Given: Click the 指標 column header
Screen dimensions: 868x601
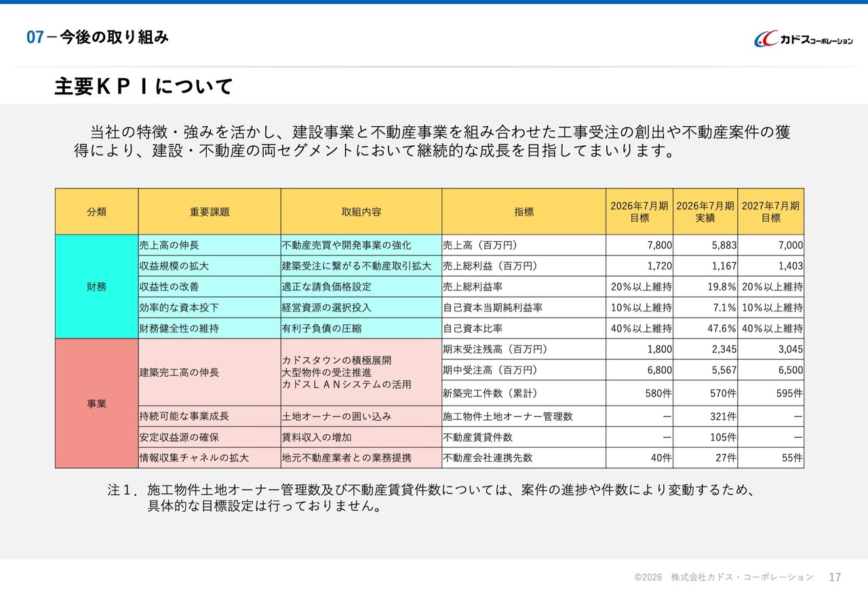Looking at the screenshot, I should pyautogui.click(x=524, y=212).
